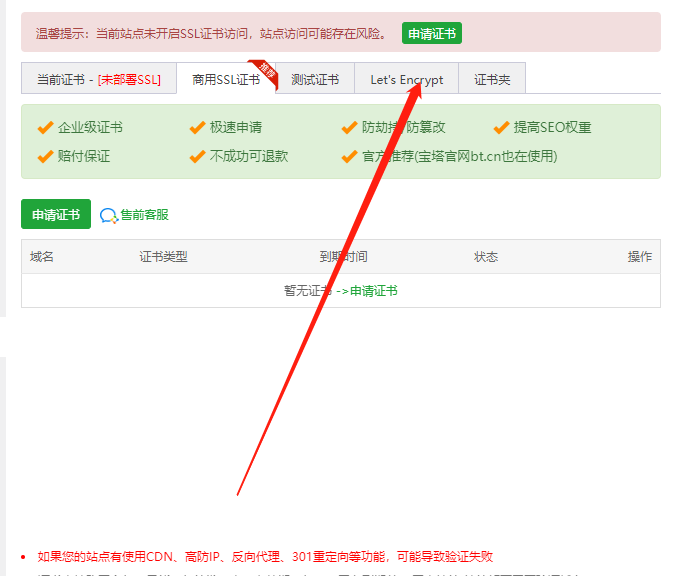Follow the ->申请证书 link in the empty table
The width and height of the screenshot is (673, 576).
point(366,291)
